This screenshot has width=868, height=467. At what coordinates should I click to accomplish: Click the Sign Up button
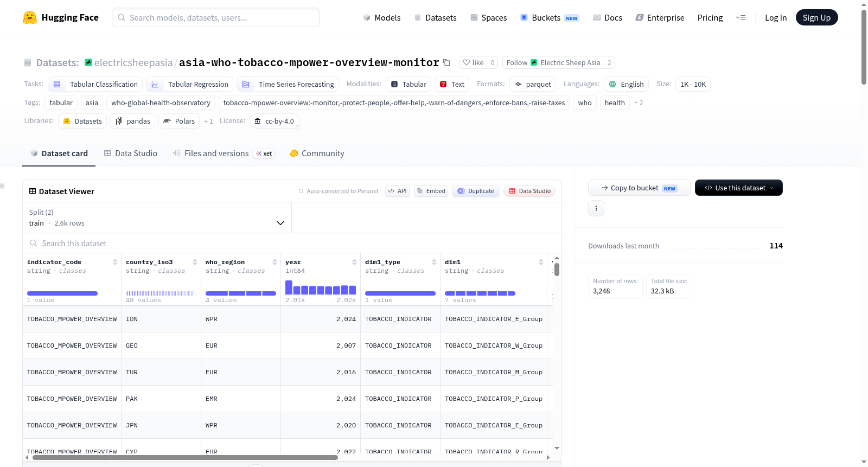coord(817,17)
